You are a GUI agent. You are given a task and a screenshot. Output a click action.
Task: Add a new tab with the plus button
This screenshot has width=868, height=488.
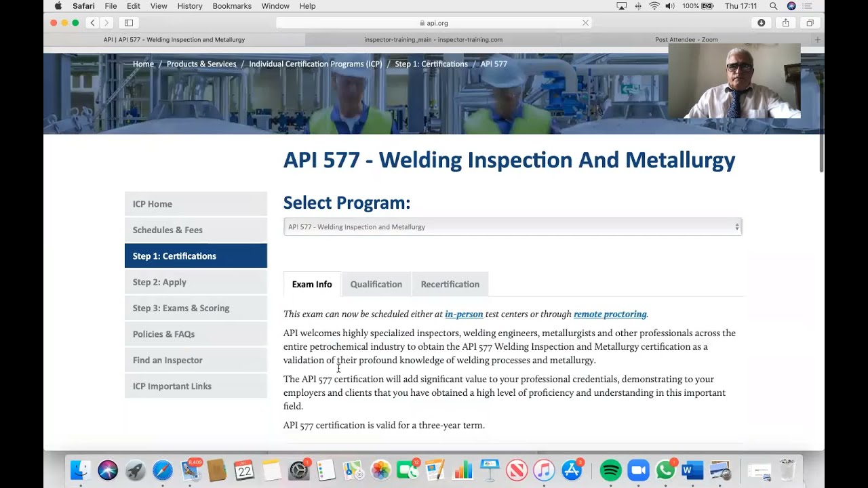tap(817, 39)
